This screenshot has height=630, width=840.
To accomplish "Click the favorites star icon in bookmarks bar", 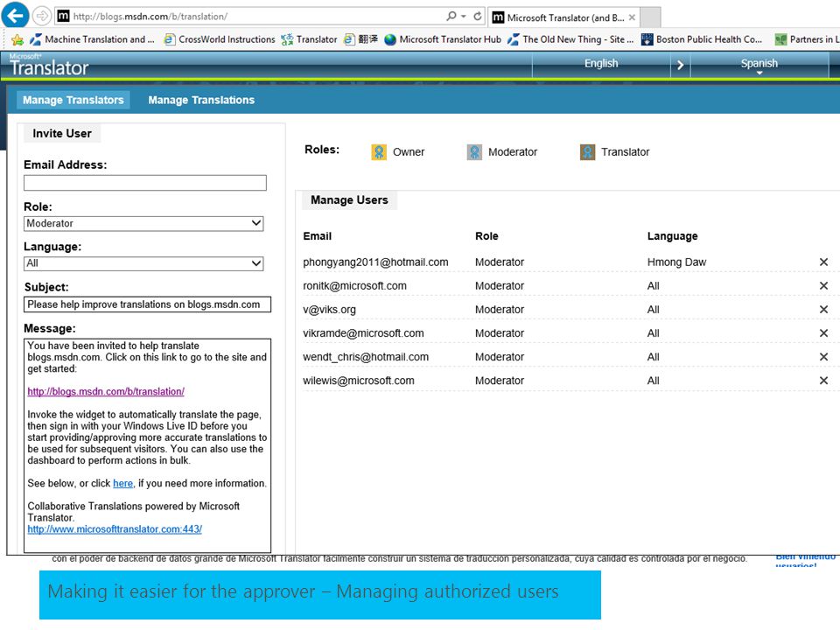I will coord(17,39).
